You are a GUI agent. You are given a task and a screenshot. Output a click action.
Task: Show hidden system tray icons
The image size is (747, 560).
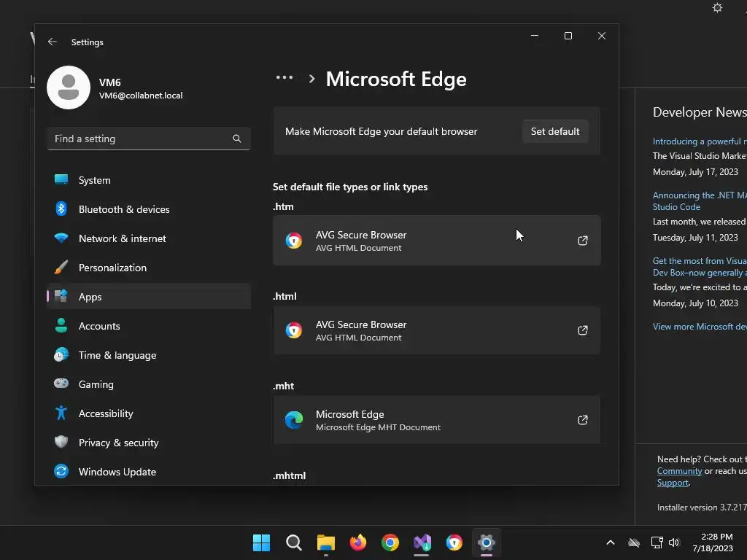(x=611, y=542)
